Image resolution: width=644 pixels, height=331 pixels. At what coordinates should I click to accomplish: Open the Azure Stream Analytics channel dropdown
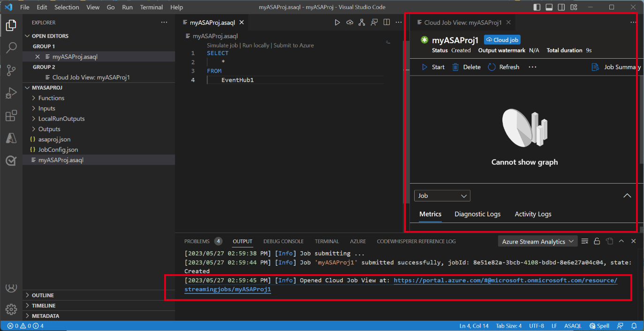(538, 240)
